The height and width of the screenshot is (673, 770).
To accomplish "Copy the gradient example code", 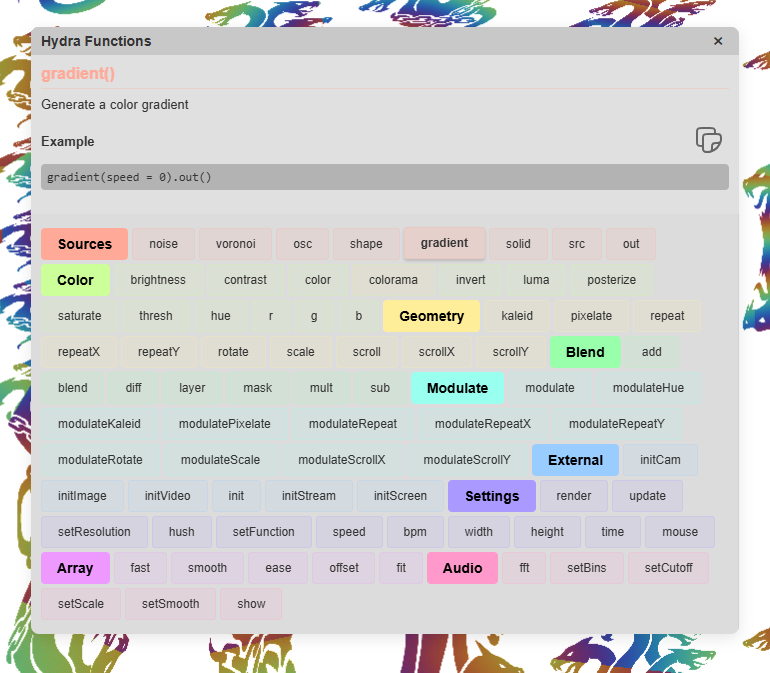I will (709, 140).
